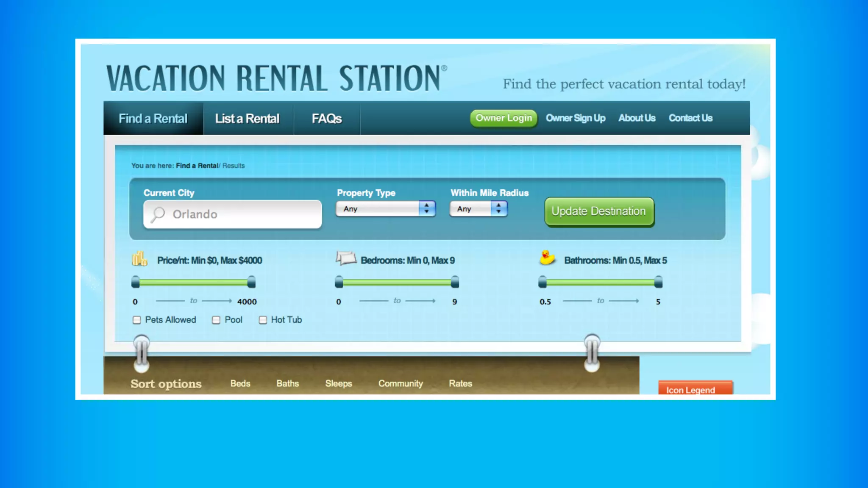Click the right metal hanger hook
868x488 pixels.
click(x=592, y=353)
